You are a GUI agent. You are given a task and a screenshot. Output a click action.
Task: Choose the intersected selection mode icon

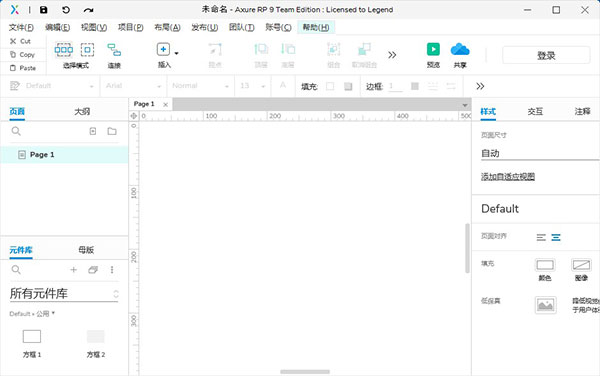pos(64,49)
